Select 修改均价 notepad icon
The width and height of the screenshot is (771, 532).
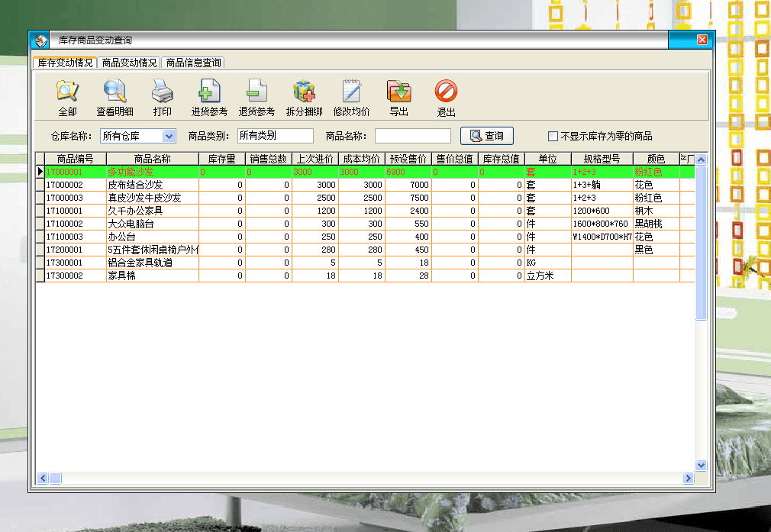(x=351, y=92)
